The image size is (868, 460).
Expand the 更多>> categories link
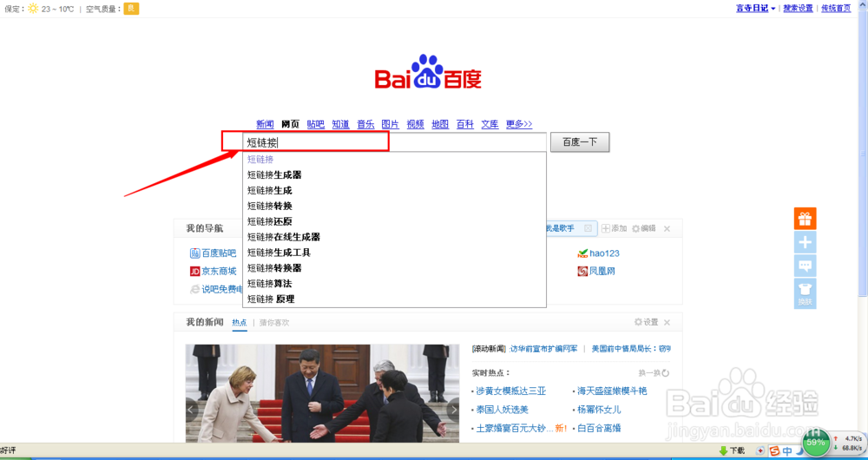tap(519, 124)
